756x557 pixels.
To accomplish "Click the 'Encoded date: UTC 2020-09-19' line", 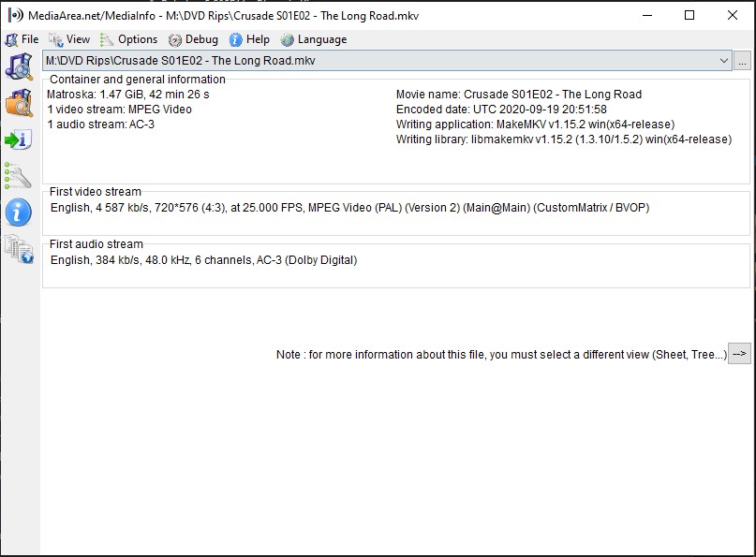I will tap(501, 110).
